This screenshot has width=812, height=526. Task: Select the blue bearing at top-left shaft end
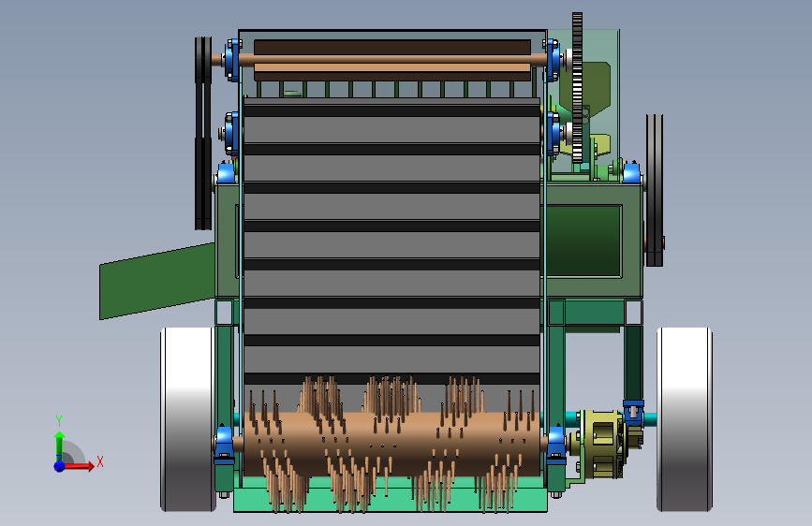[233, 60]
